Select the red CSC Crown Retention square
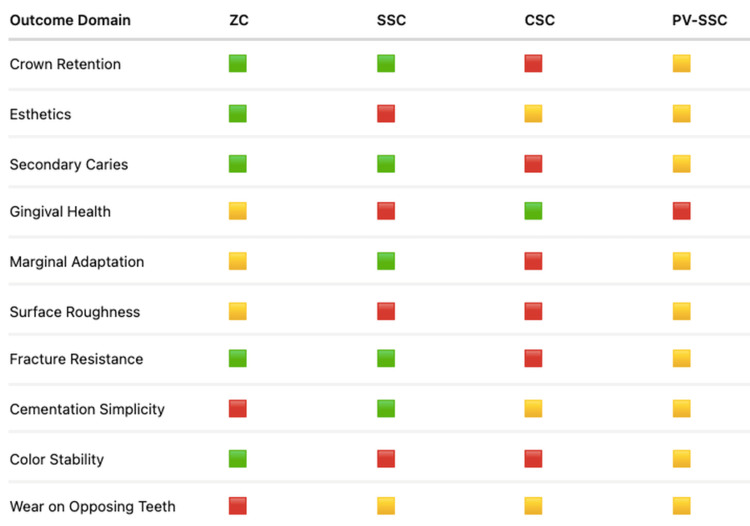This screenshot has height=526, width=750. [x=533, y=64]
